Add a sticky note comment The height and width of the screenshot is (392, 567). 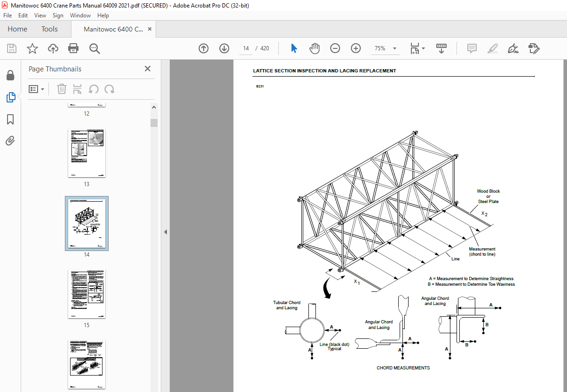tap(472, 48)
